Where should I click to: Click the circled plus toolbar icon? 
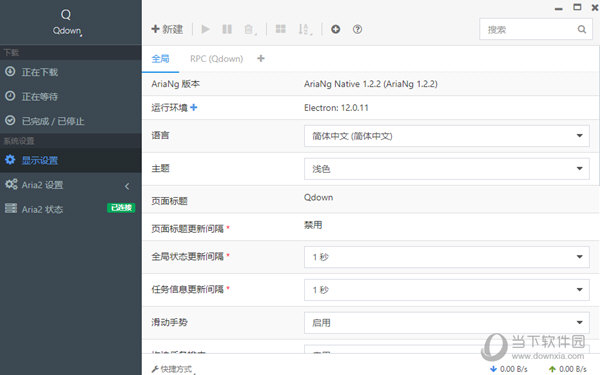point(336,29)
